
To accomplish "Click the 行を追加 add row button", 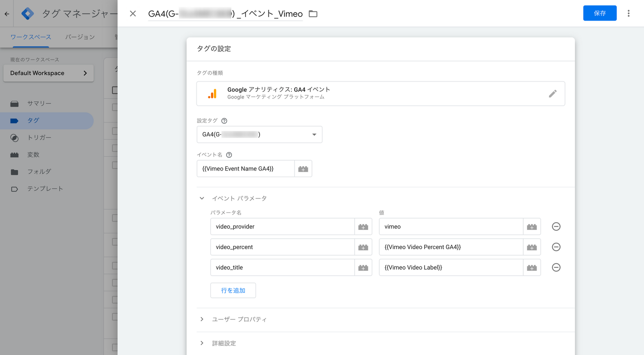I will pyautogui.click(x=233, y=290).
